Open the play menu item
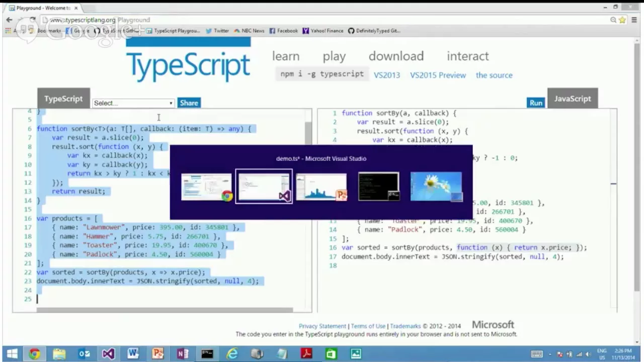The image size is (644, 362). click(x=334, y=56)
